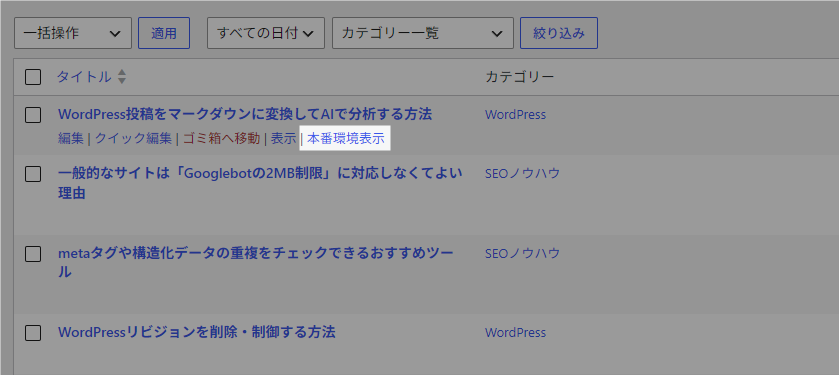Image resolution: width=839 pixels, height=375 pixels.
Task: Click the 適用 apply button
Action: pos(164,33)
